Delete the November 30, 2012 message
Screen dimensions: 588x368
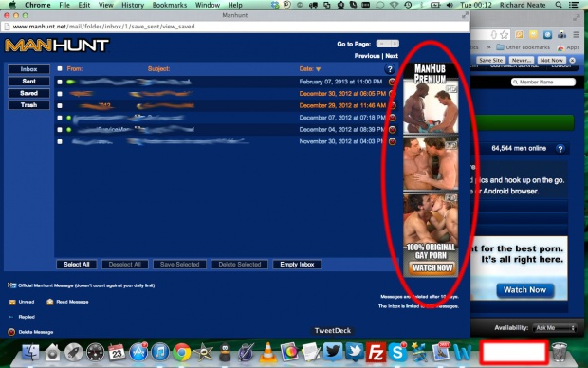[392, 142]
